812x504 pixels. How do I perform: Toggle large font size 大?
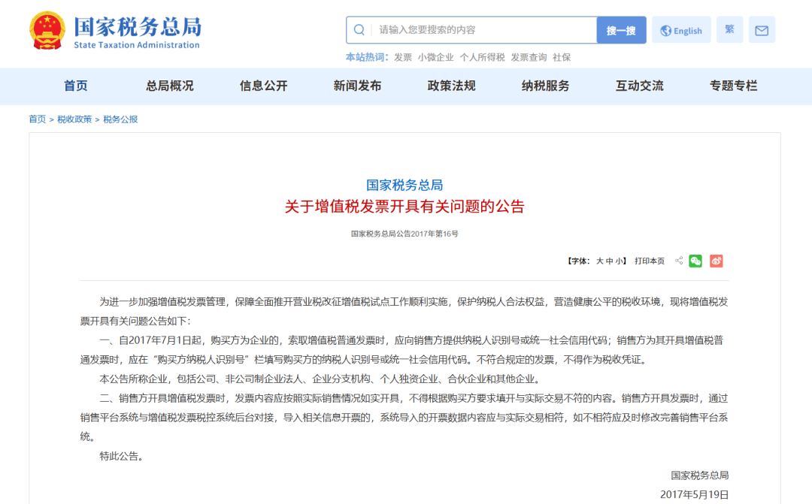599,261
